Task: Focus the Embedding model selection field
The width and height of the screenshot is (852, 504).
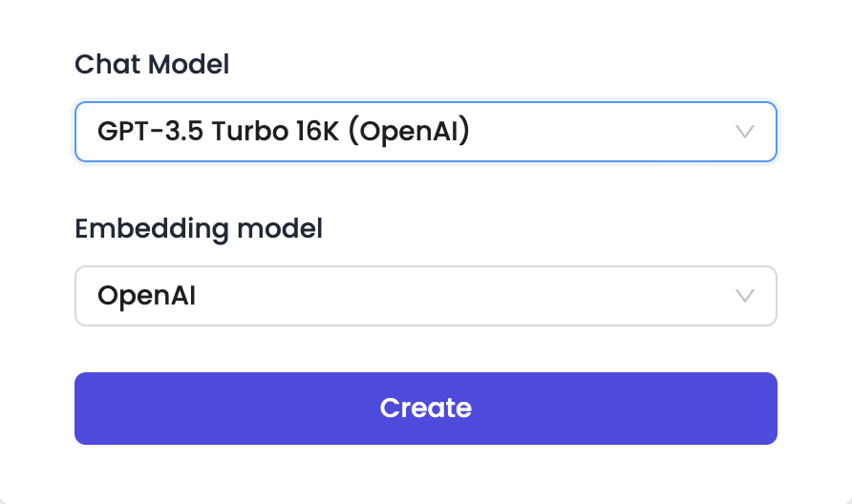Action: pyautogui.click(x=425, y=296)
